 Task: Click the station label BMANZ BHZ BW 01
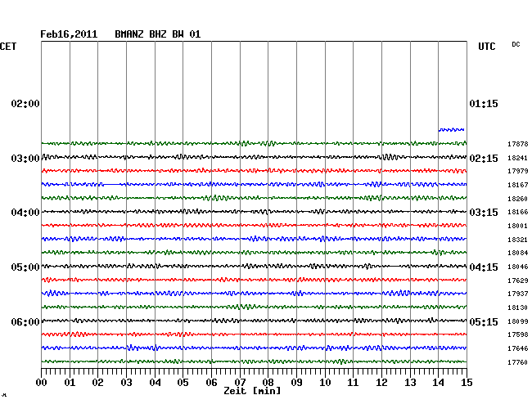point(158,34)
